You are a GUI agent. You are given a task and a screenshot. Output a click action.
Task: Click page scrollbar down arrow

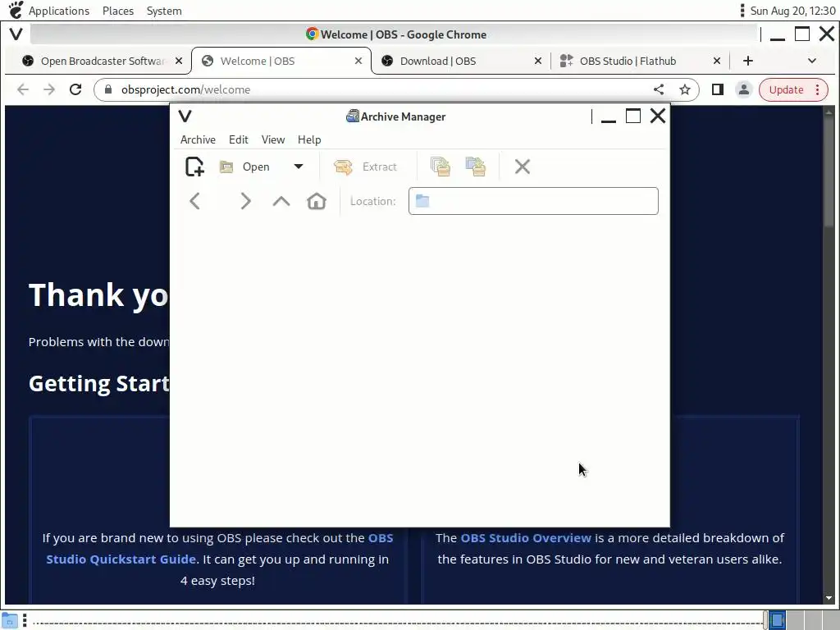(x=829, y=598)
